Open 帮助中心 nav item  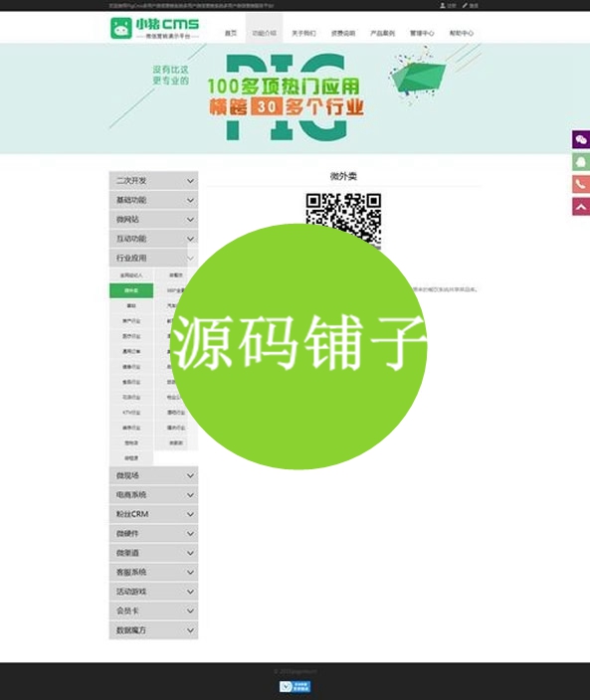click(462, 33)
